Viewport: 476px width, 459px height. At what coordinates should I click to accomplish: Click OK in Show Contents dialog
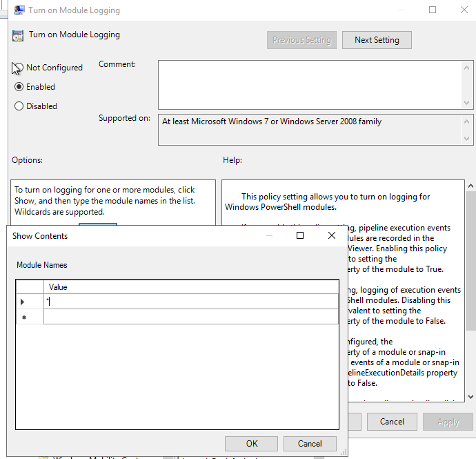[251, 444]
